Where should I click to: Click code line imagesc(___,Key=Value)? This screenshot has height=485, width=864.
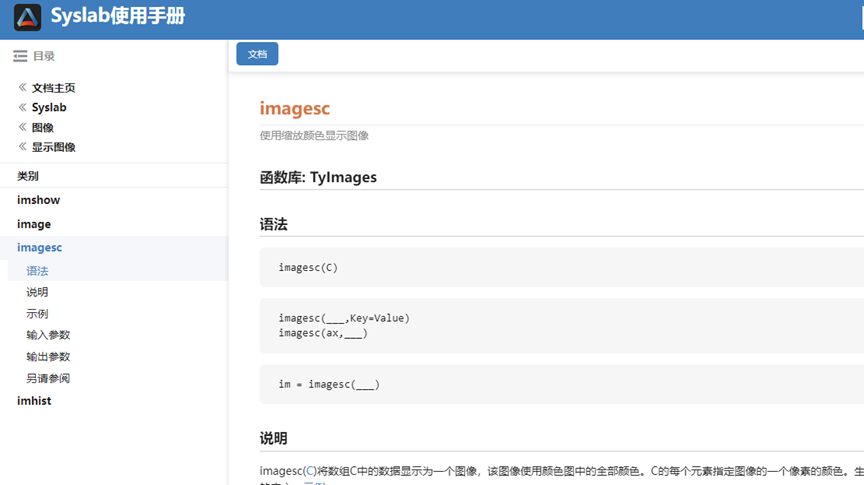(344, 318)
